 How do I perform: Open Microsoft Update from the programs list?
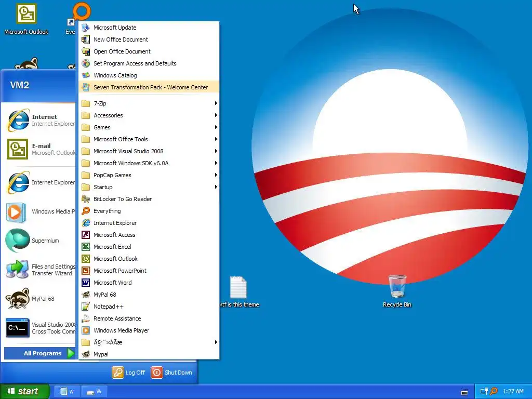tap(149, 28)
